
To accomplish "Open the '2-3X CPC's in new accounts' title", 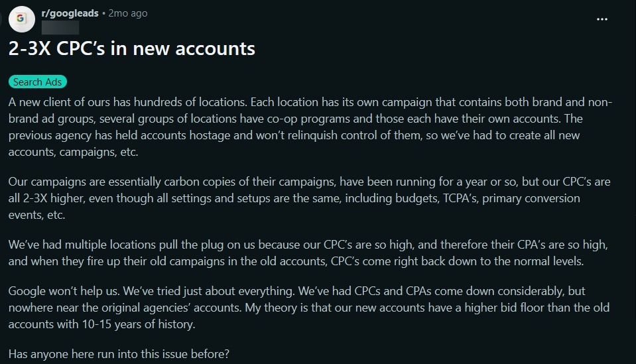I will tap(132, 48).
